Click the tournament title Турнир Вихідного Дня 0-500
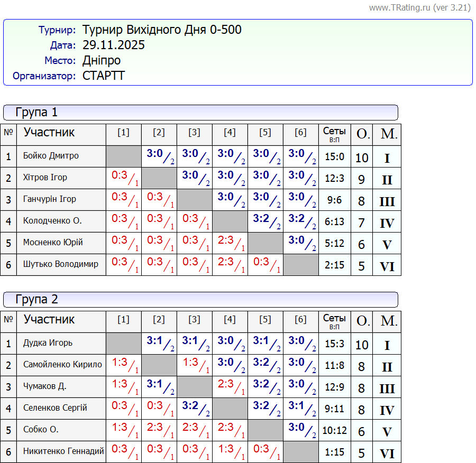This screenshot has width=476, height=463. [x=162, y=30]
